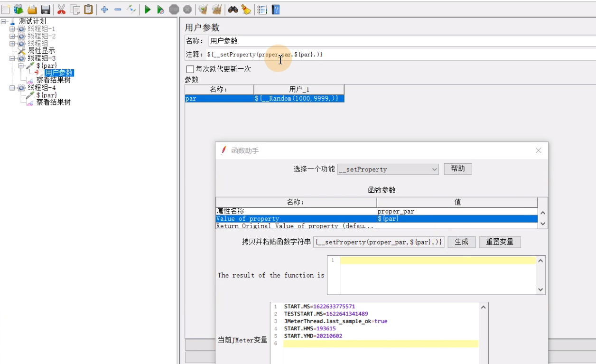
Task: Close the 函数助手 dialog
Action: (538, 150)
